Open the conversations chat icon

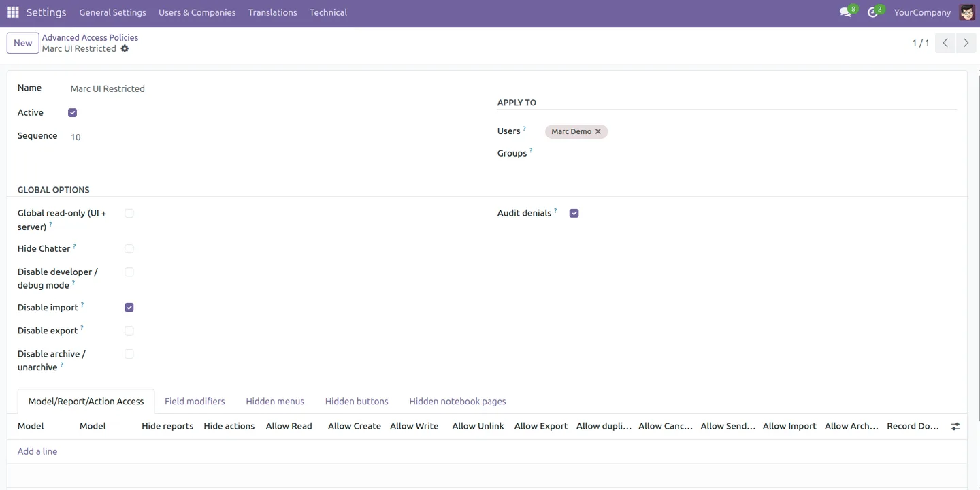(x=845, y=12)
